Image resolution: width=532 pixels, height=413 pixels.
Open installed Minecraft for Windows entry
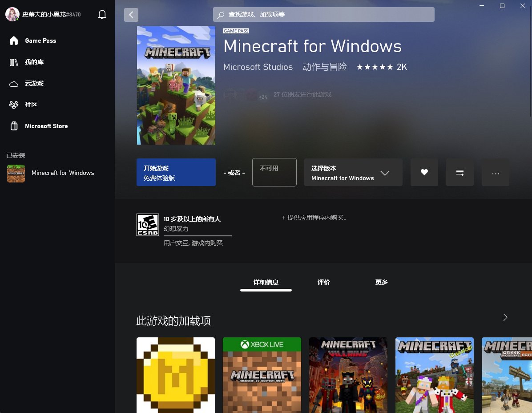pyautogui.click(x=57, y=174)
